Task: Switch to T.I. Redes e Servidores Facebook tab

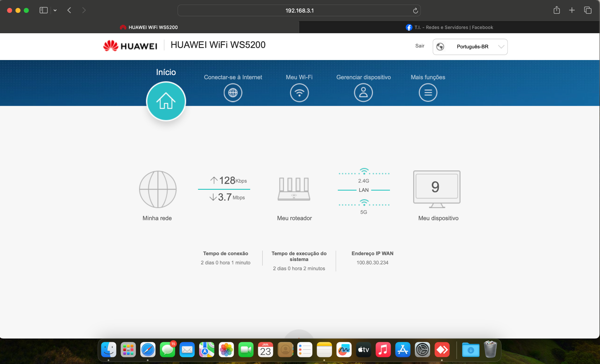Action: click(x=449, y=27)
